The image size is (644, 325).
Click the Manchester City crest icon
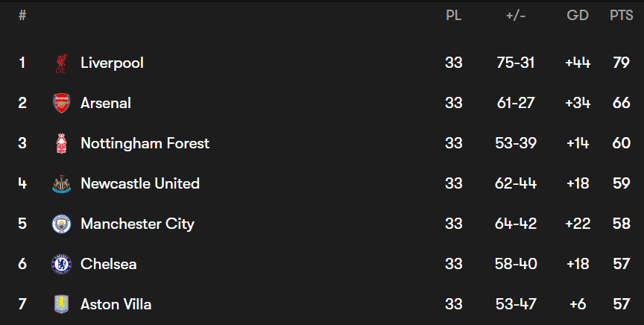tap(61, 224)
